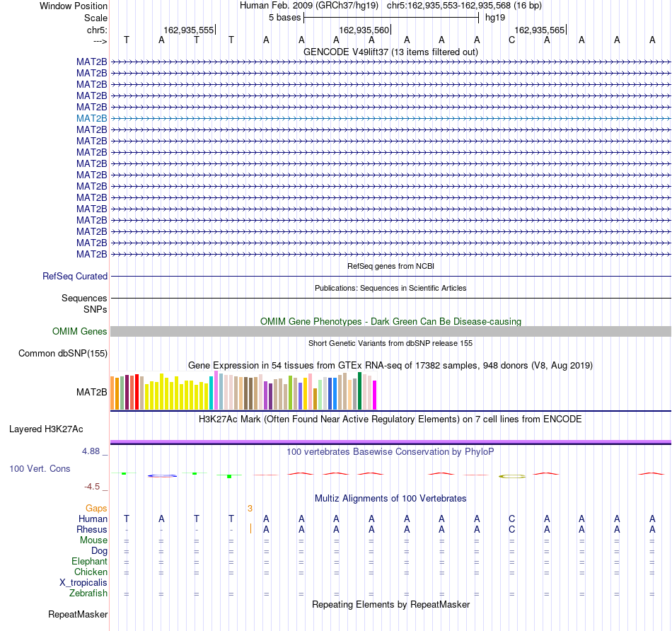672x631 pixels.
Task: Click the dark green GTEx expression bar
Action: click(359, 391)
